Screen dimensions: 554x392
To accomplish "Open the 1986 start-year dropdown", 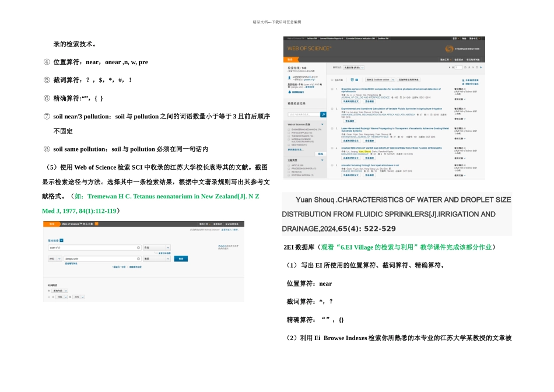I will (61, 297).
